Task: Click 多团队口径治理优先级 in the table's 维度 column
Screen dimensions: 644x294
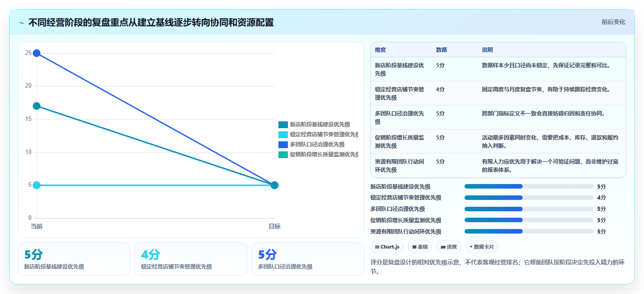Action: coord(399,117)
